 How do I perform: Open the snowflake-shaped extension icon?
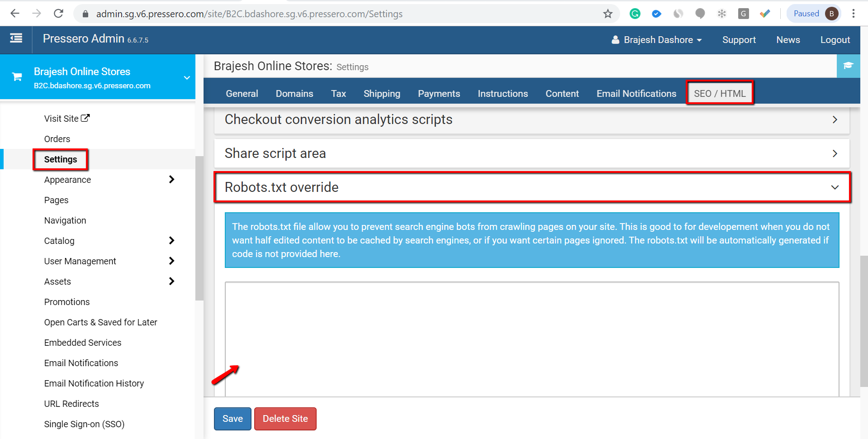[722, 14]
